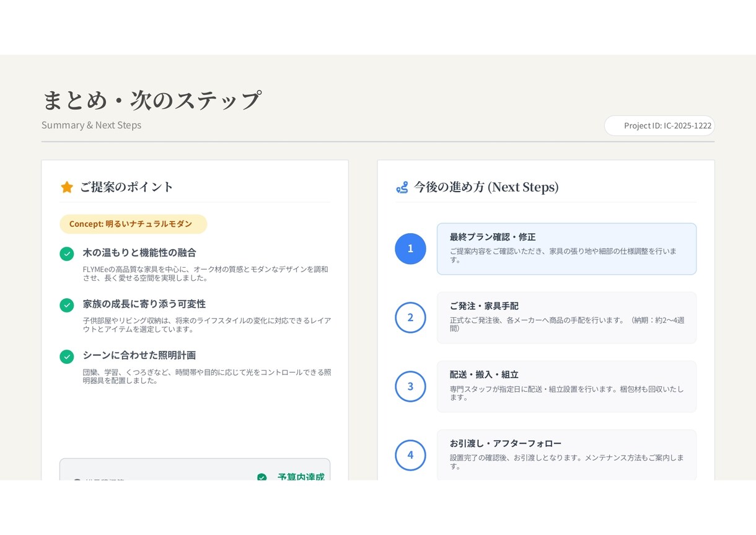
Task: Click the シーンに合わせた照明計画 heading
Action: [139, 355]
